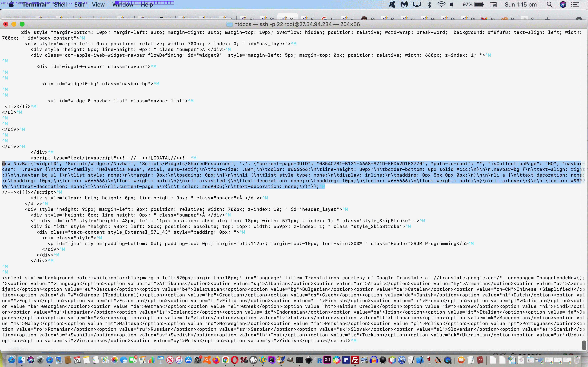The width and height of the screenshot is (588, 367).
Task: Open FileZilla from the Dock
Action: tap(355, 360)
